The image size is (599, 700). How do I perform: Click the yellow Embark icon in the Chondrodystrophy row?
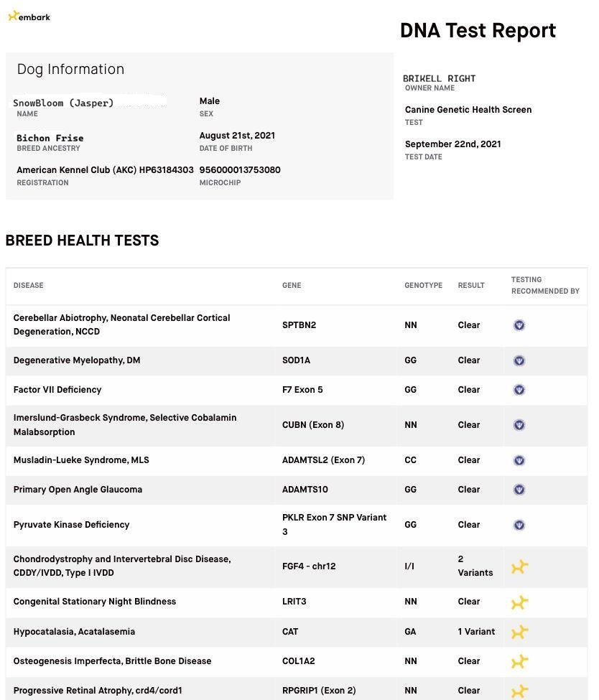tap(519, 566)
